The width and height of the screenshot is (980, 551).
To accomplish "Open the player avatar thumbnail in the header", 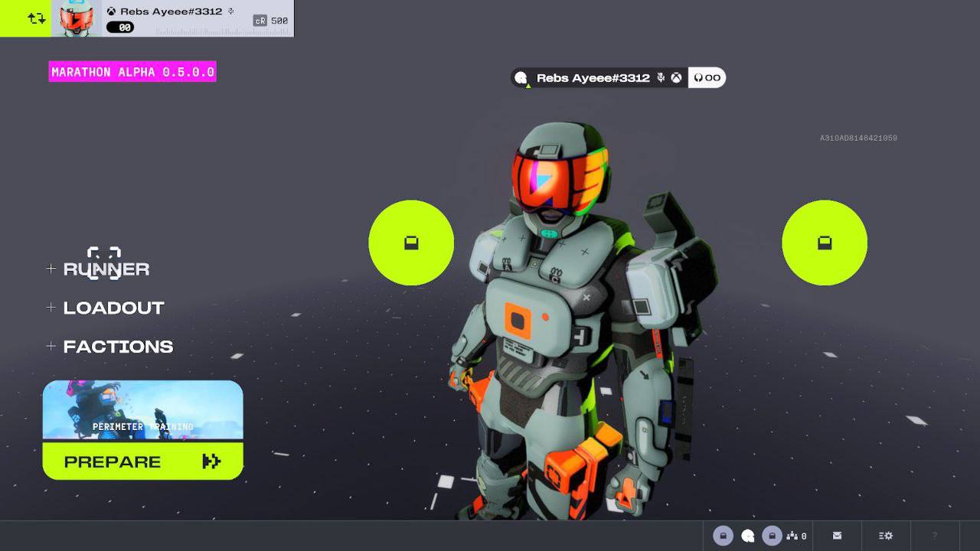I will [77, 18].
